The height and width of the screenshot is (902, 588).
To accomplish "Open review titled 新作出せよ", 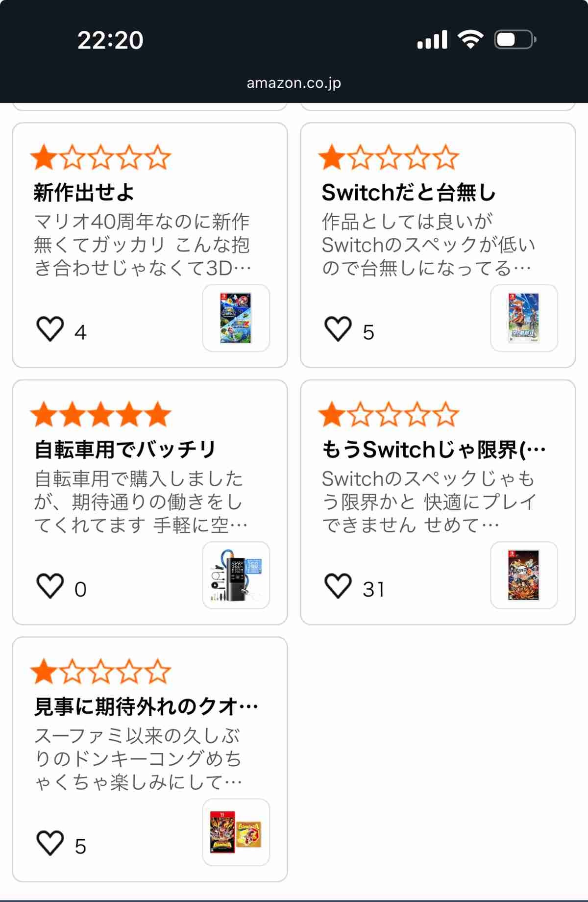I will tap(84, 192).
